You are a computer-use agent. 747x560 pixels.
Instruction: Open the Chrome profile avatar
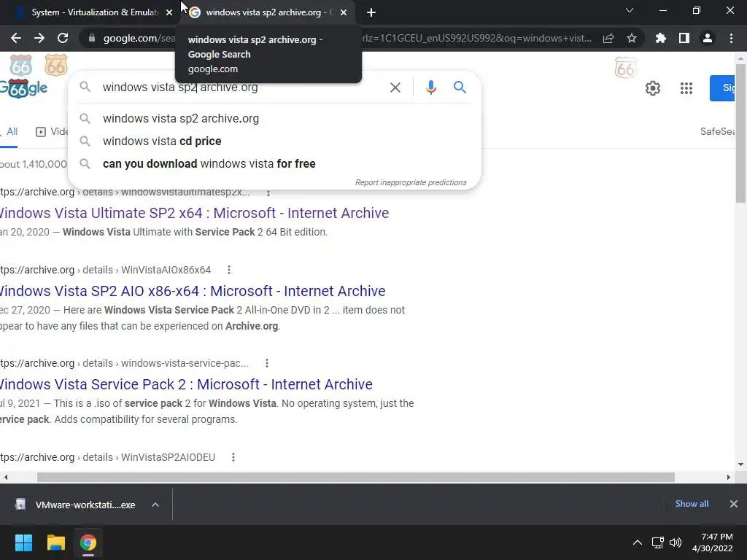[708, 38]
